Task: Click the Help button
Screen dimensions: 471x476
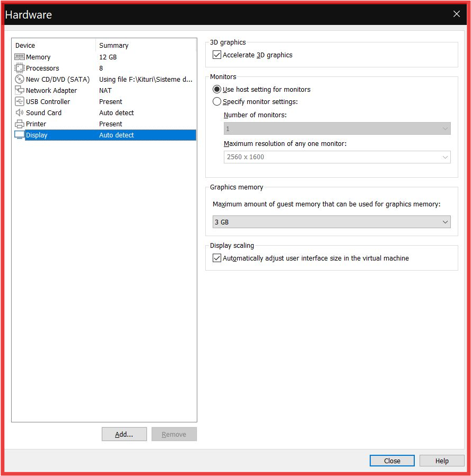Action: 442,461
